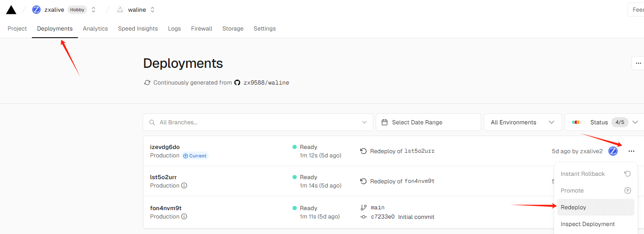The image size is (644, 234).
Task: Open the izevdg6do deployment link
Action: click(x=165, y=147)
